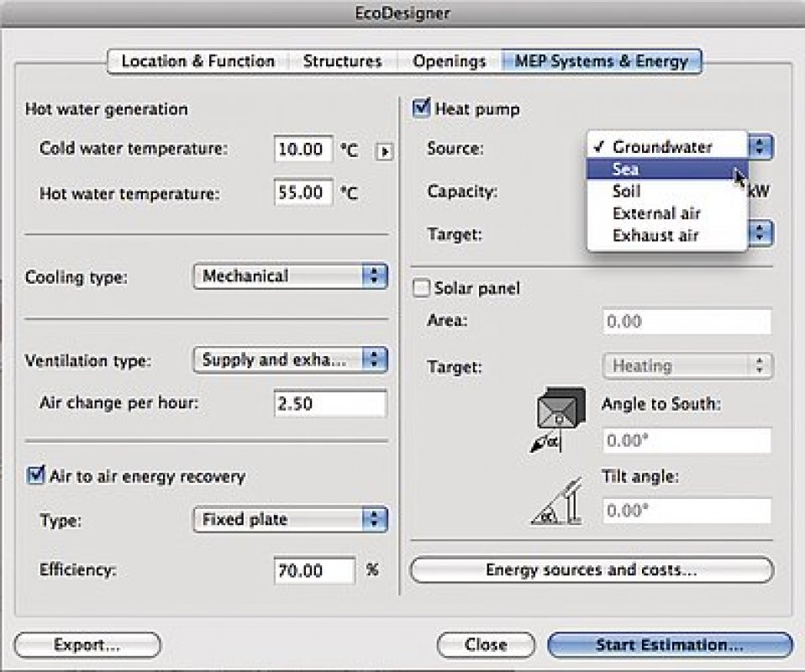Toggle Air to air energy recovery checkbox
This screenshot has width=805, height=672.
tap(35, 475)
